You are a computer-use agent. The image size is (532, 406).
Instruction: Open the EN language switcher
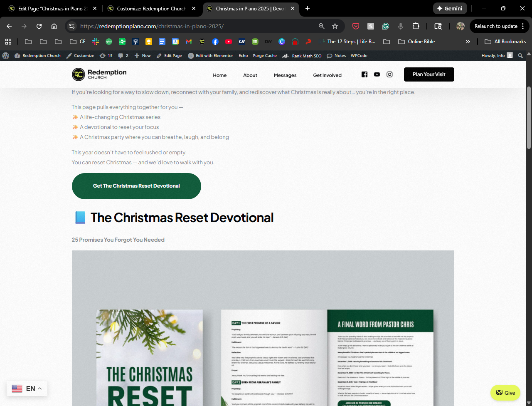pos(27,389)
